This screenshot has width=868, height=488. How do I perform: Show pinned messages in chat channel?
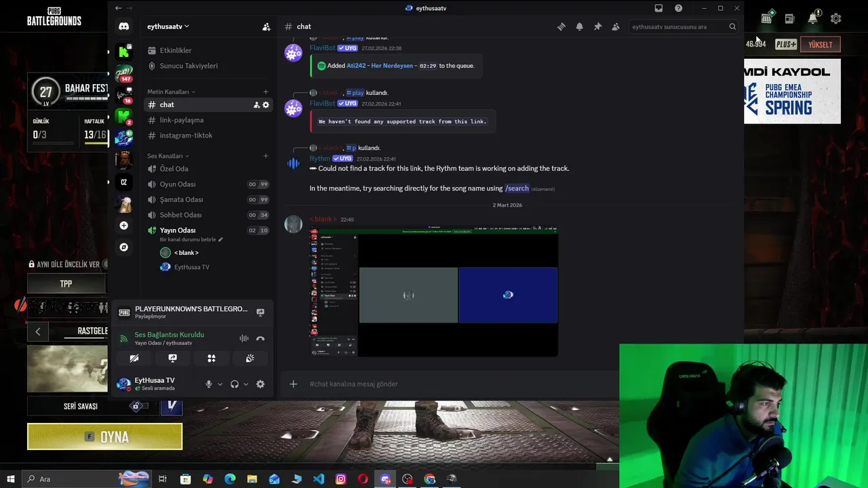(x=597, y=26)
